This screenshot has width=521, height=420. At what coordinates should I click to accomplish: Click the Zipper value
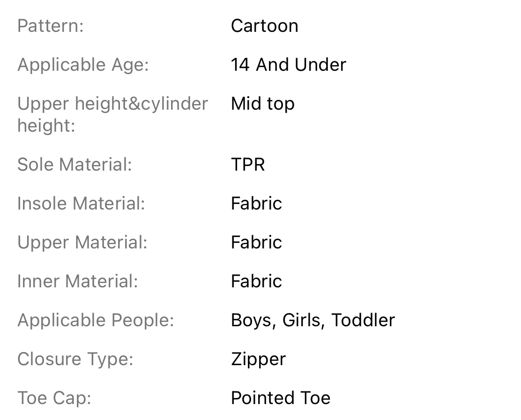point(258,360)
